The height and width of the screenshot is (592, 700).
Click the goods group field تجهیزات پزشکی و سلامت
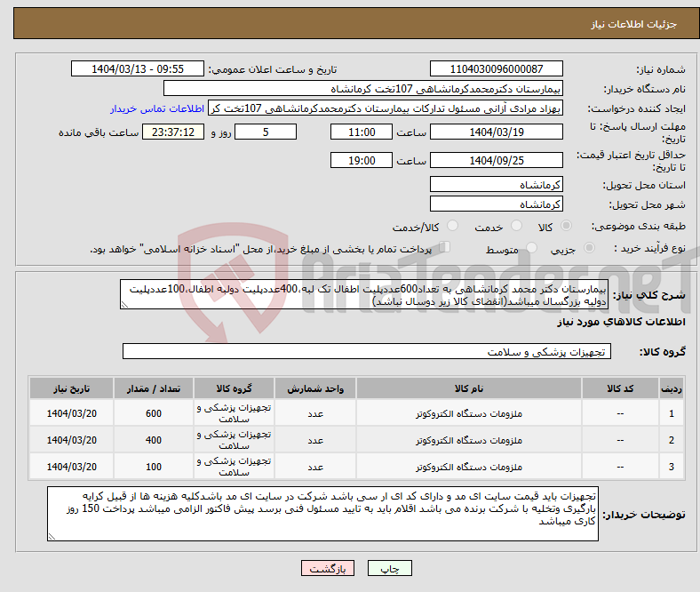pyautogui.click(x=367, y=352)
